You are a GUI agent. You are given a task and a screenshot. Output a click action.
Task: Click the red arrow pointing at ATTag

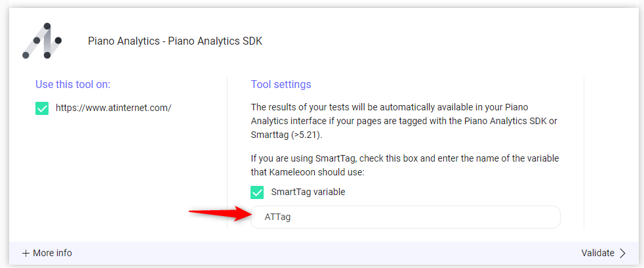point(217,212)
